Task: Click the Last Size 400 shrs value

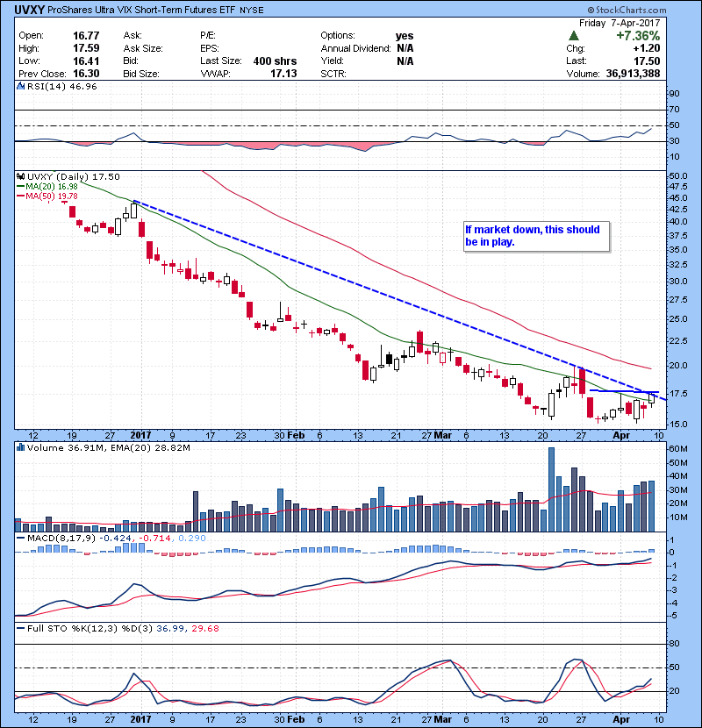Action: pyautogui.click(x=275, y=61)
